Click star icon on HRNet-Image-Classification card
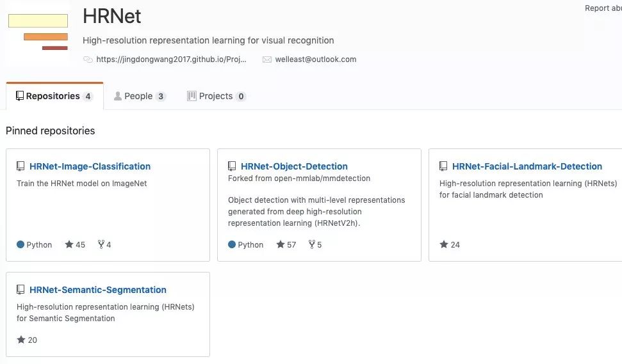The width and height of the screenshot is (622, 364). click(69, 244)
